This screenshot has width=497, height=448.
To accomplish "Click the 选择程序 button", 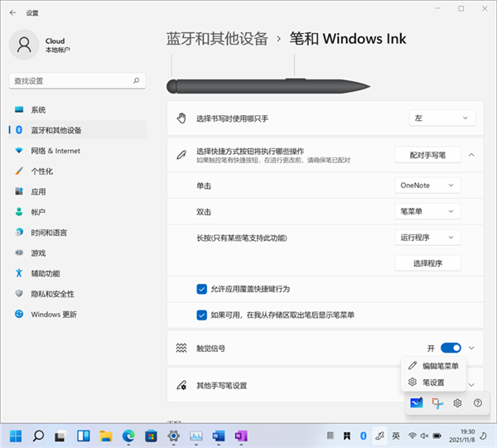I will click(427, 263).
